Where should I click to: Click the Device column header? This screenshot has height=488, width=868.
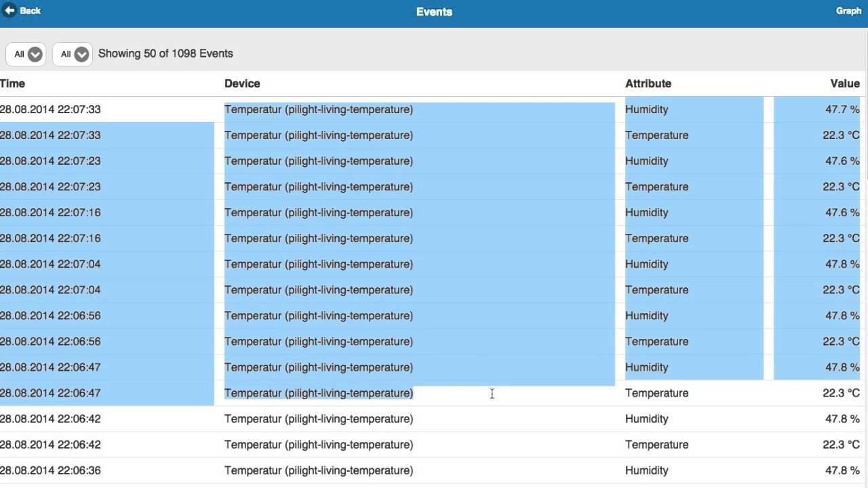(242, 83)
